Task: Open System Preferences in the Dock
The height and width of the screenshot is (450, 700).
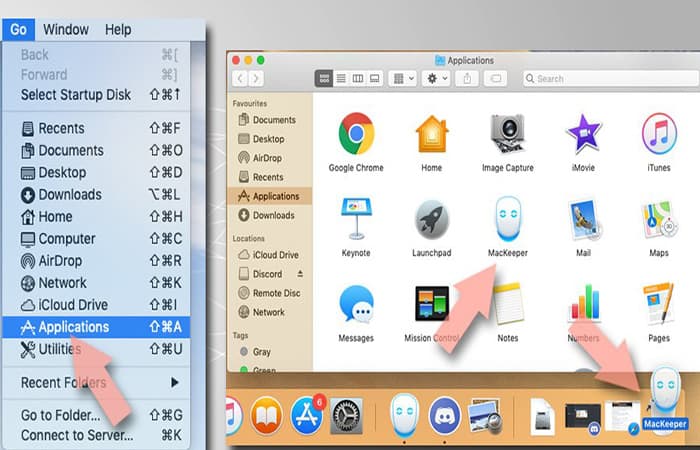Action: [346, 416]
